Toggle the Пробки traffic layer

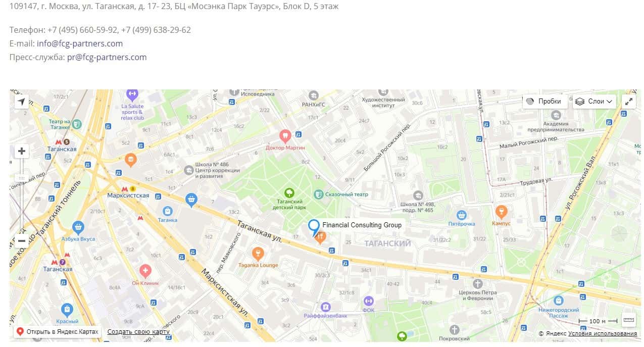543,102
